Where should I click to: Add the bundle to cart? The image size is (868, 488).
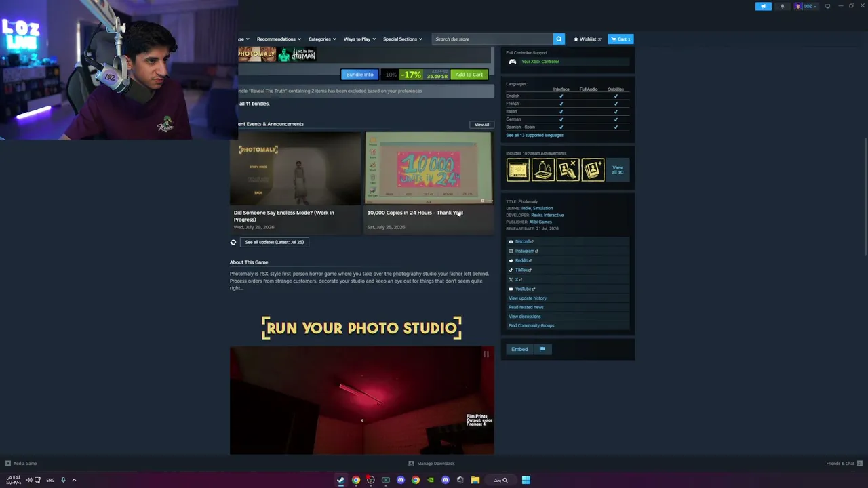tap(469, 75)
